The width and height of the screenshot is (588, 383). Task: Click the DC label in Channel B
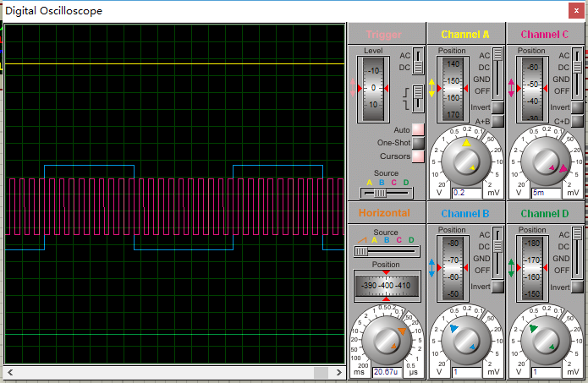484,247
